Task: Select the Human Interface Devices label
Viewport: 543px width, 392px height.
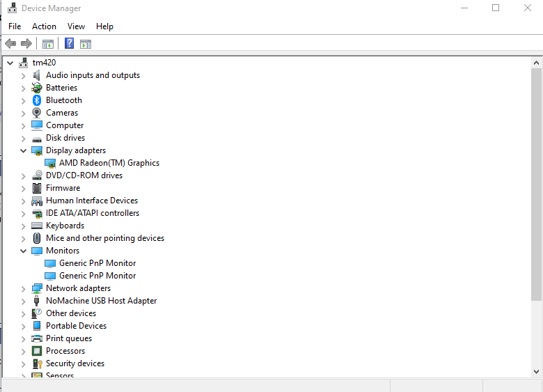Action: (x=92, y=201)
